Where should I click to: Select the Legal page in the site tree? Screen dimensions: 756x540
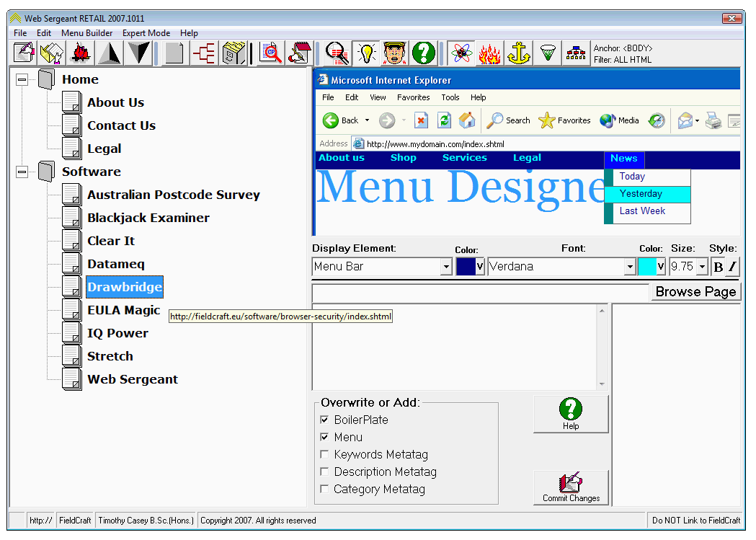(x=104, y=149)
